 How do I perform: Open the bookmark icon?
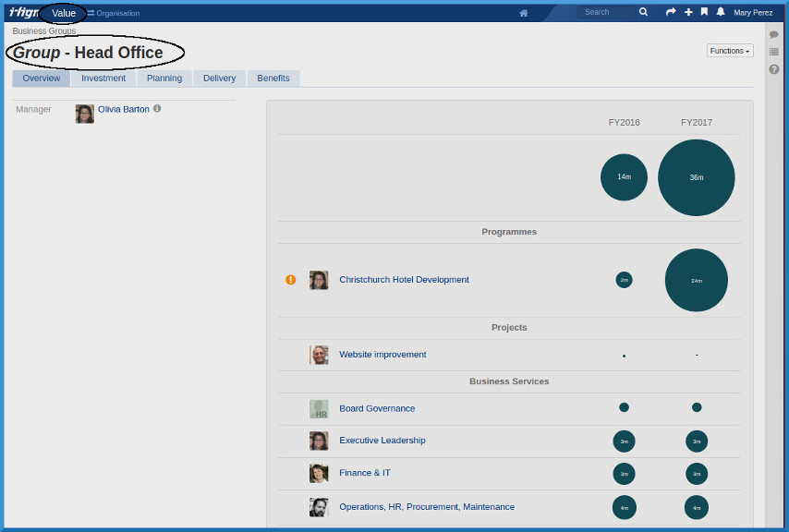click(x=704, y=13)
